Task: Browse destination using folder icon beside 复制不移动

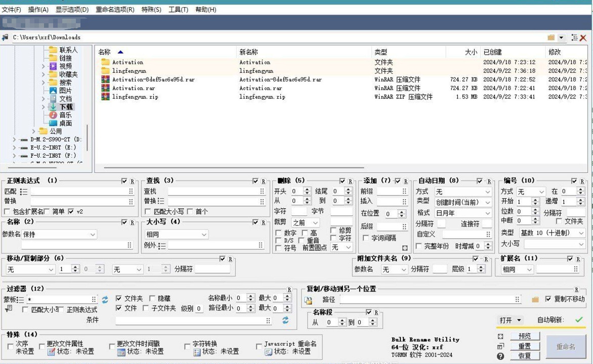Action: click(535, 299)
